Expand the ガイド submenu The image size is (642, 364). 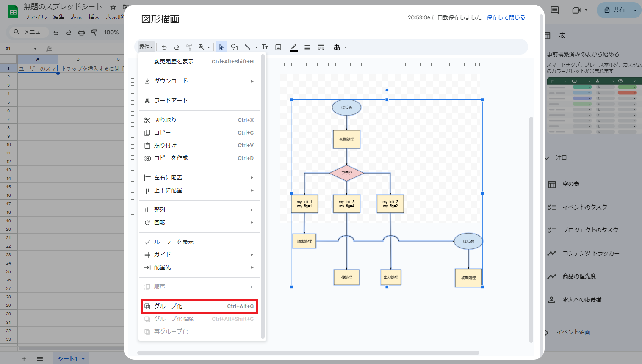[x=199, y=255]
